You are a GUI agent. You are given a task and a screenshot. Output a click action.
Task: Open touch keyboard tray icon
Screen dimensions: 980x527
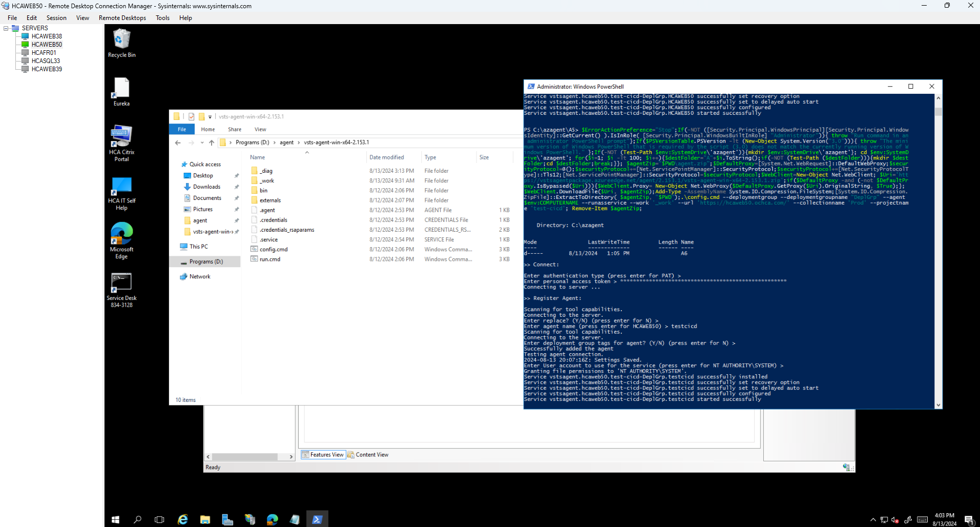923,520
